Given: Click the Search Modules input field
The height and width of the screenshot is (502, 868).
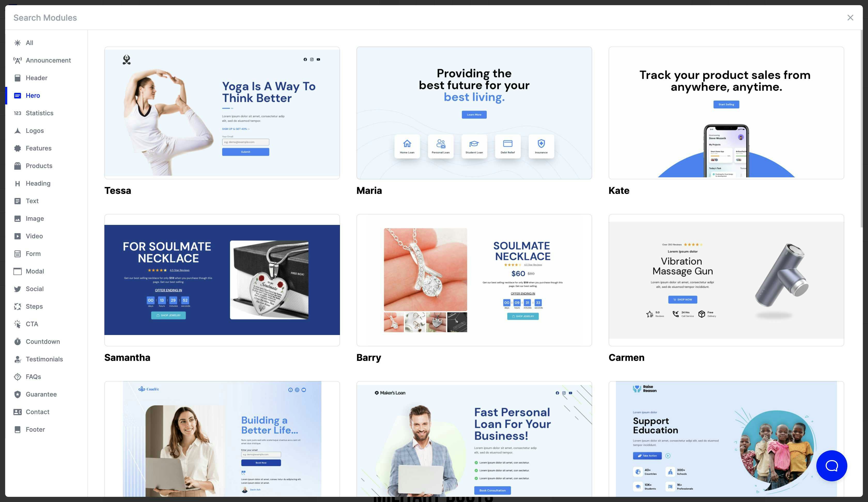Looking at the screenshot, I should click(x=434, y=17).
